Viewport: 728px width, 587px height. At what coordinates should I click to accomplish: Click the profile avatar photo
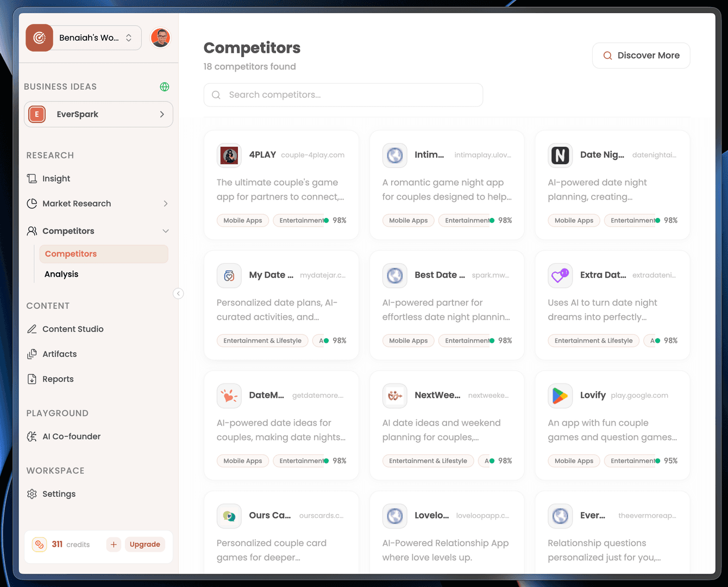click(160, 38)
